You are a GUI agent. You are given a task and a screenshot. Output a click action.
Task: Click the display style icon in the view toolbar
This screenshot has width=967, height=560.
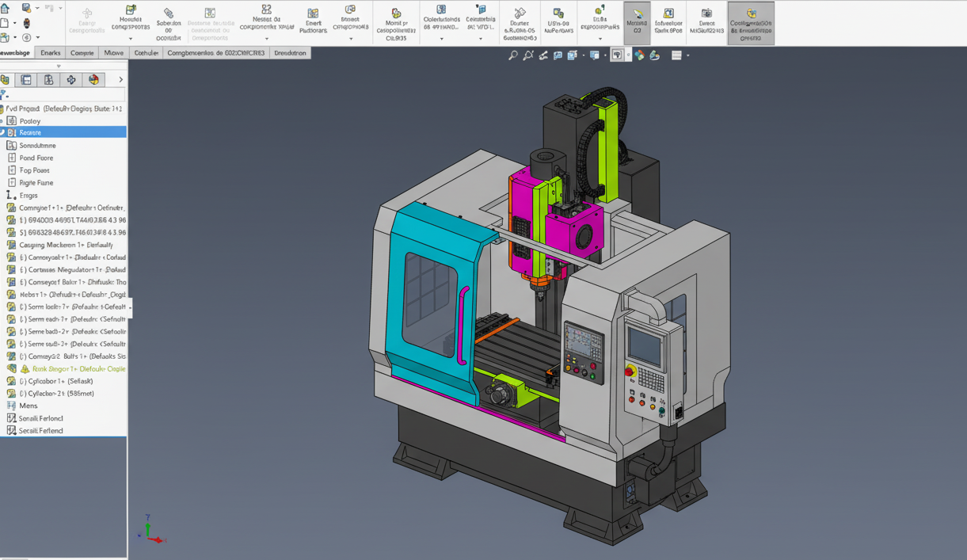[x=572, y=55]
